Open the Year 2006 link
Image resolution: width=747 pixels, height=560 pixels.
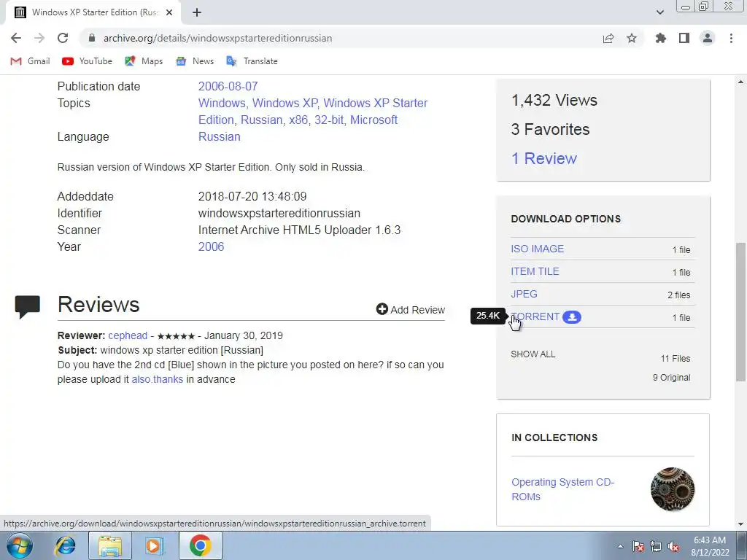[211, 246]
